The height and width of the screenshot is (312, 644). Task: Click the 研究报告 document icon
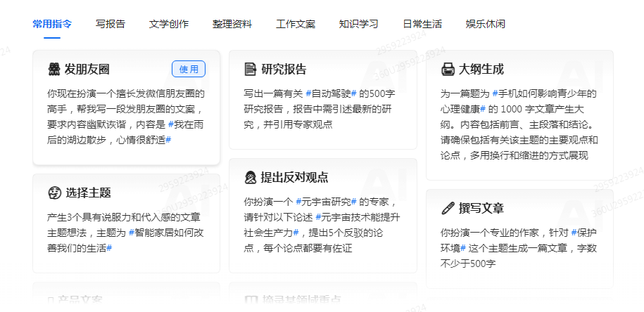coord(250,69)
